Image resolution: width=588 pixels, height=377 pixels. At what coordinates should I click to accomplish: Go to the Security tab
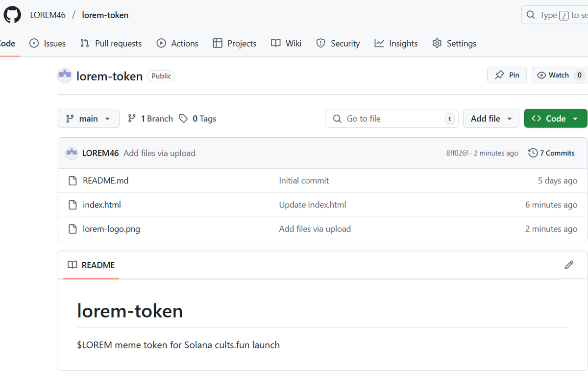338,43
